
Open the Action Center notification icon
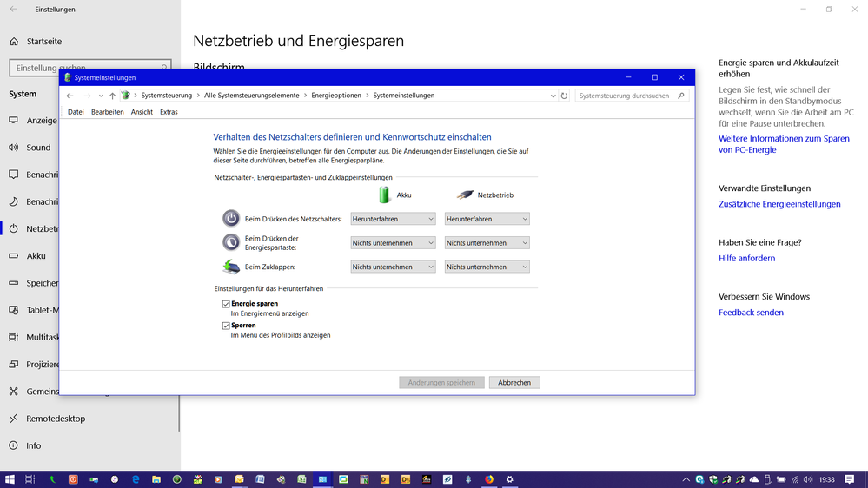pos(849,479)
